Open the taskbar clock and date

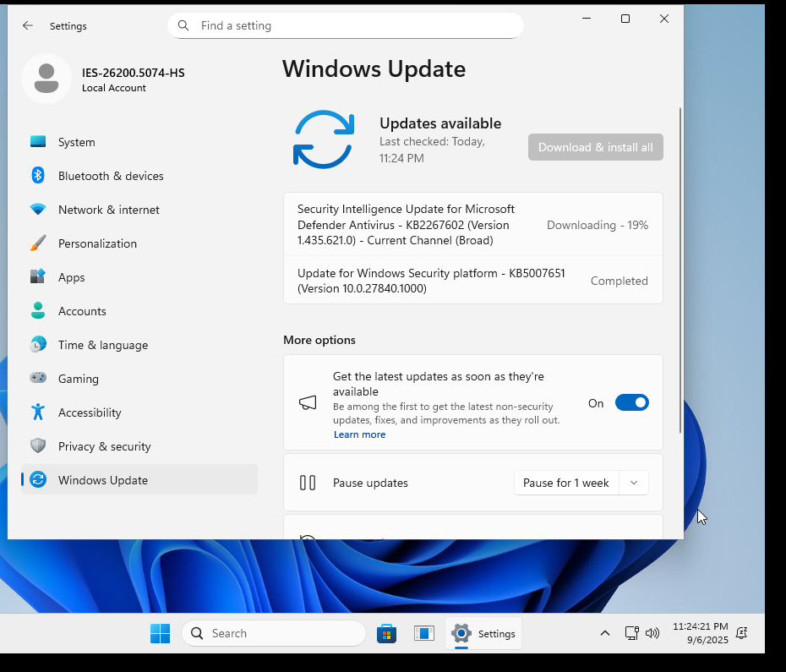(701, 633)
